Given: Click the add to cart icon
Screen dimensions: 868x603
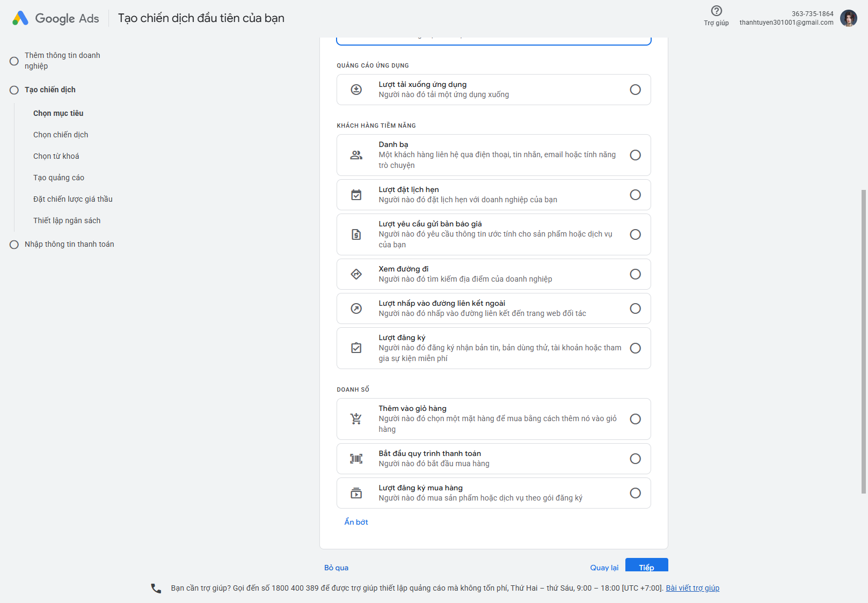Looking at the screenshot, I should point(356,419).
